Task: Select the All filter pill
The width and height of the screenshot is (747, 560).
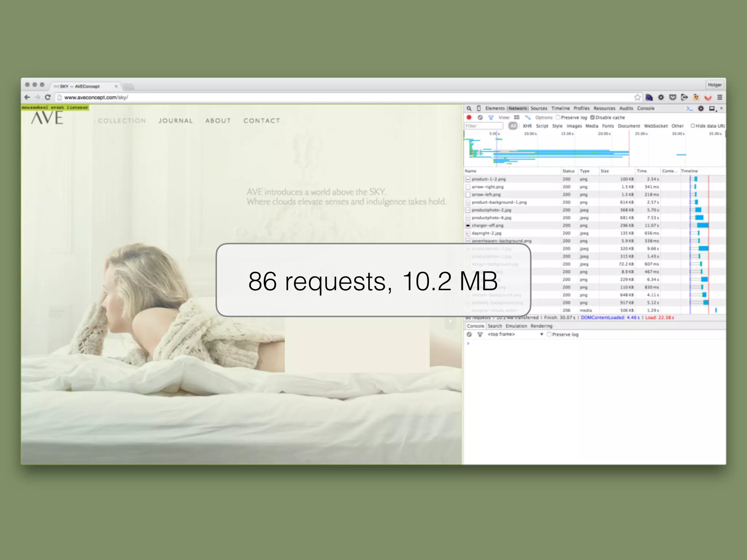Action: coord(513,126)
